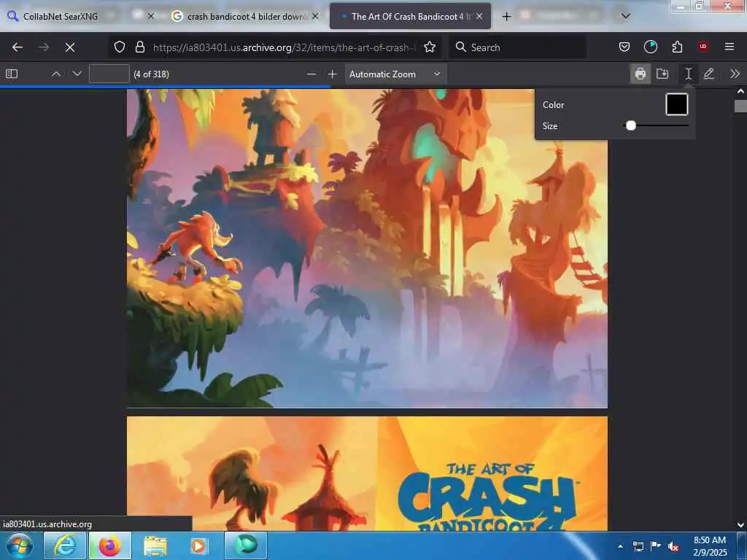Click Firefox icon in taskbar
The height and width of the screenshot is (560, 747).
(110, 545)
